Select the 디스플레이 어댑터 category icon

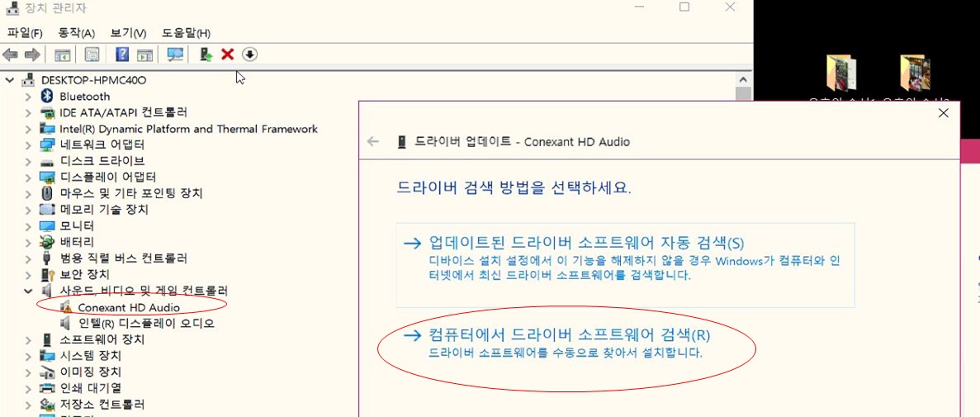[48, 177]
